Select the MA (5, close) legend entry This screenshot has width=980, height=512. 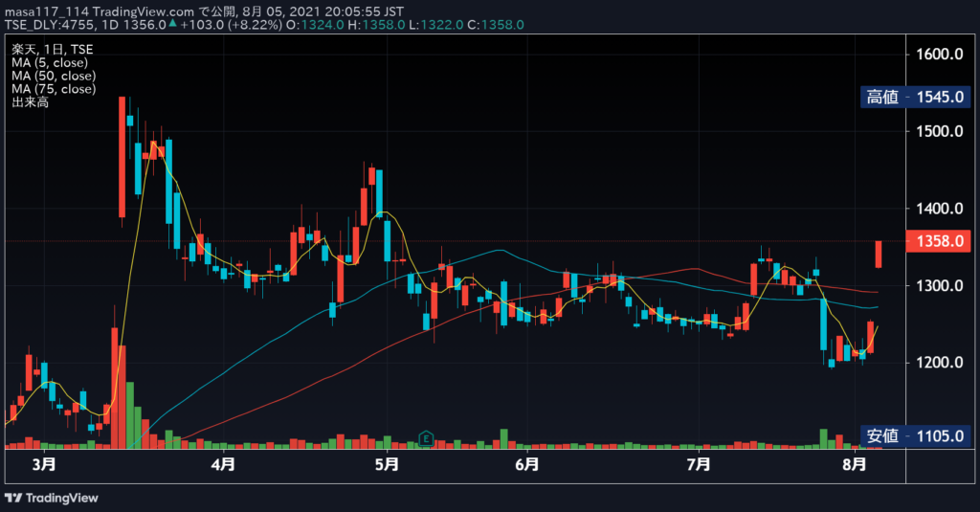coord(50,62)
